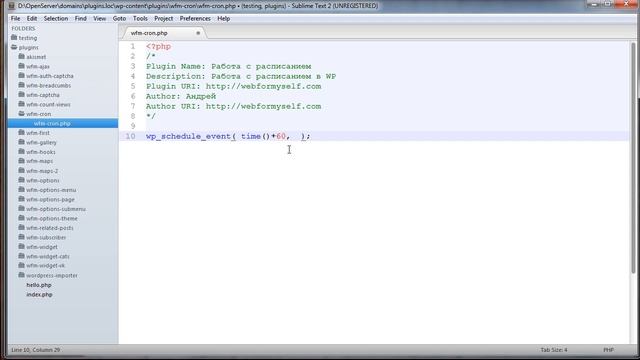The width and height of the screenshot is (640, 360).
Task: Open the Project menu
Action: coord(163,18)
